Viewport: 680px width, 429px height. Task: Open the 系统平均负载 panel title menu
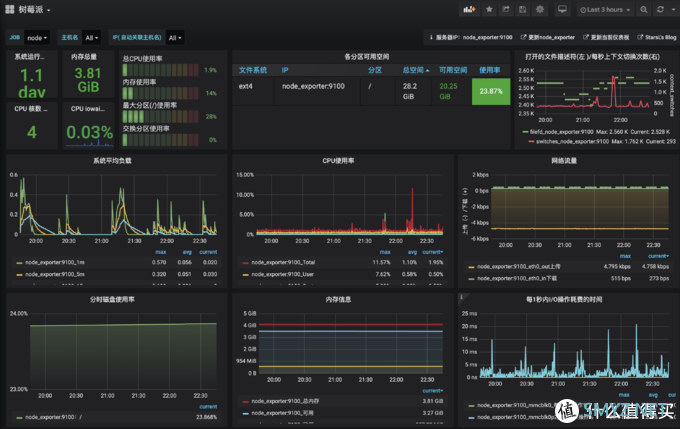pos(112,160)
